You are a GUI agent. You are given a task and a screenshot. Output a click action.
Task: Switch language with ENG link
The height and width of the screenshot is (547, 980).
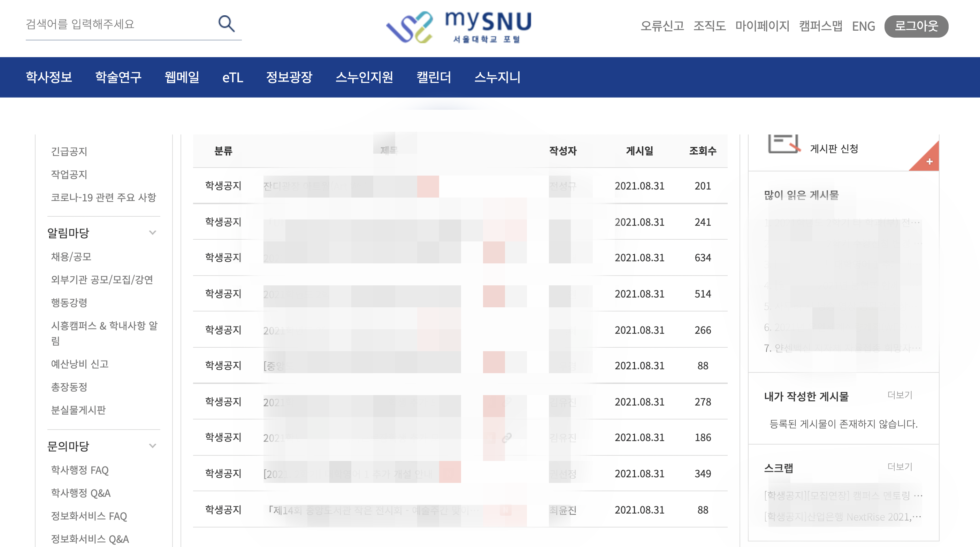(863, 26)
